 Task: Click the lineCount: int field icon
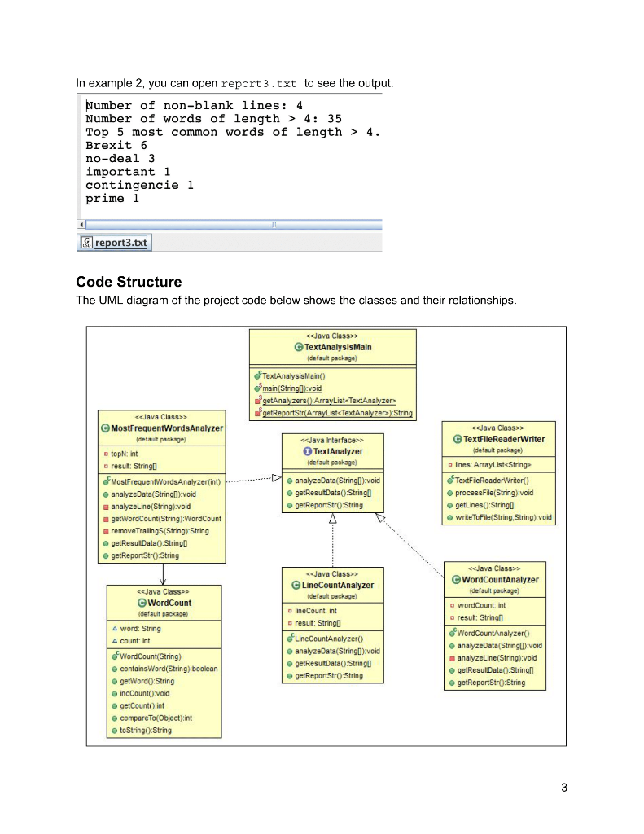(x=290, y=611)
